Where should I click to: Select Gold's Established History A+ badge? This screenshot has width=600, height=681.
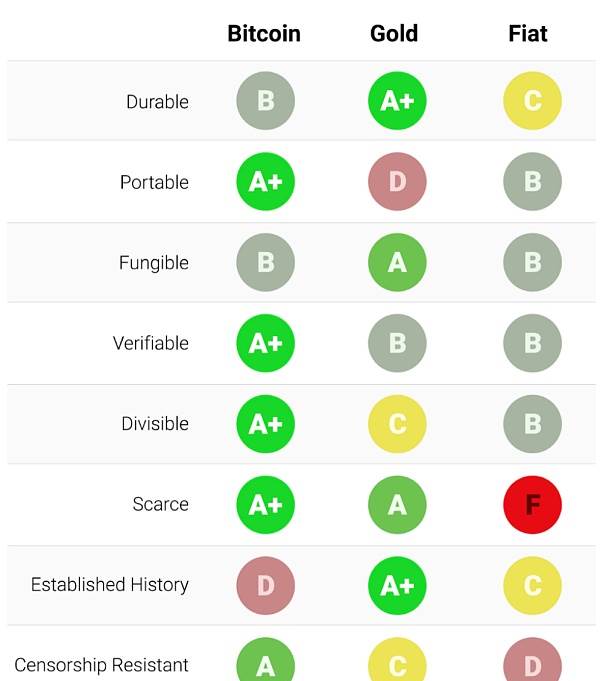tap(397, 585)
